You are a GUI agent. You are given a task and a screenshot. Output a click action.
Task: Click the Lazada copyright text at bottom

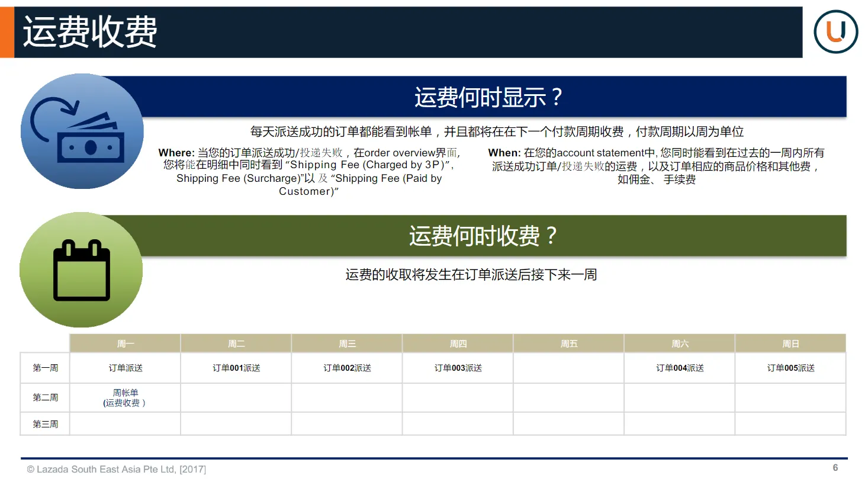pyautogui.click(x=116, y=469)
